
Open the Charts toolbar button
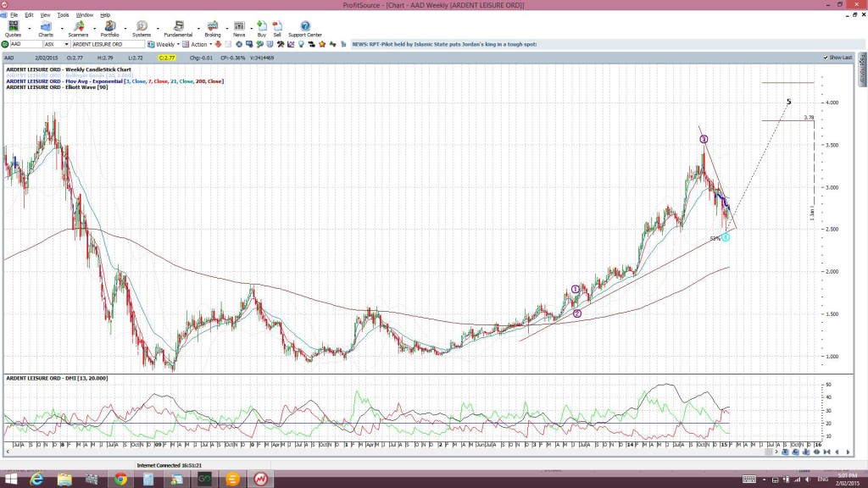[x=46, y=29]
